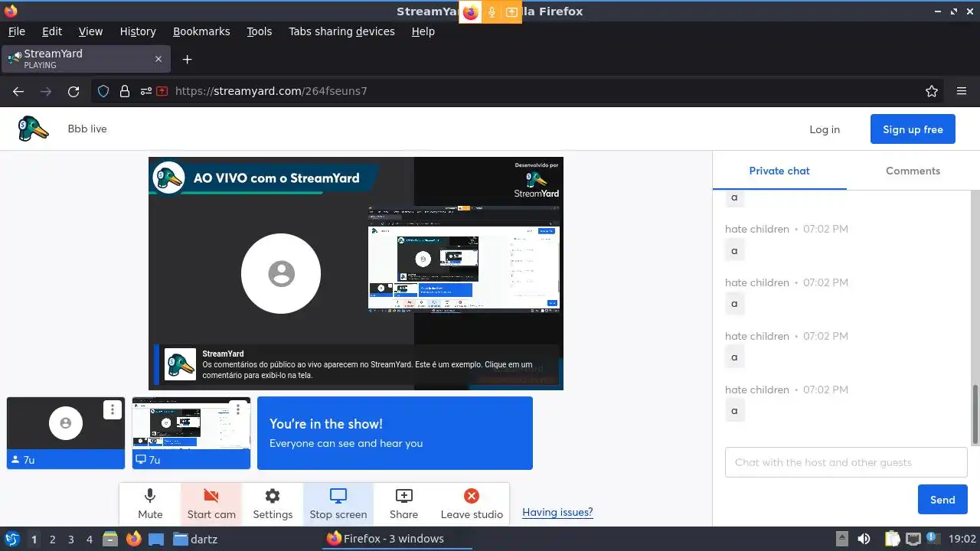
Task: Open the File menu
Action: click(x=16, y=31)
